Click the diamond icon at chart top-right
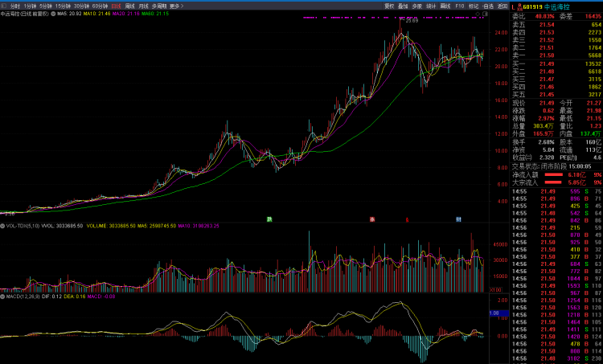This screenshot has height=364, width=603. pos(477,14)
